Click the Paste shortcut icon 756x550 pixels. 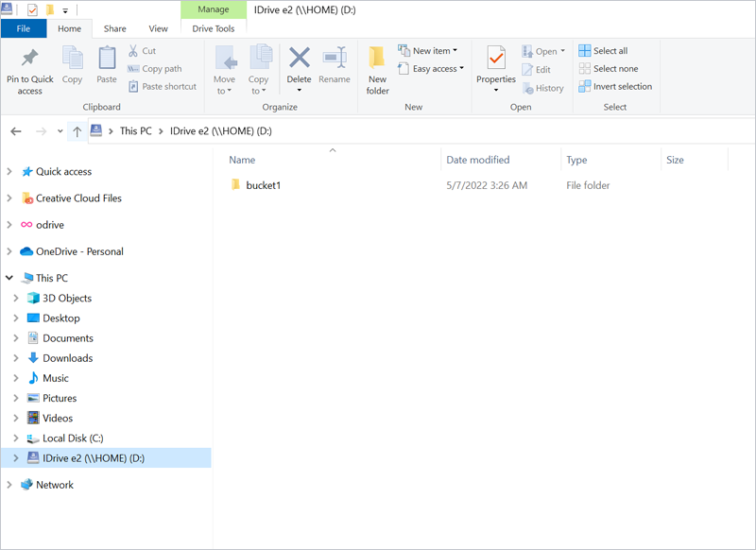pyautogui.click(x=133, y=87)
